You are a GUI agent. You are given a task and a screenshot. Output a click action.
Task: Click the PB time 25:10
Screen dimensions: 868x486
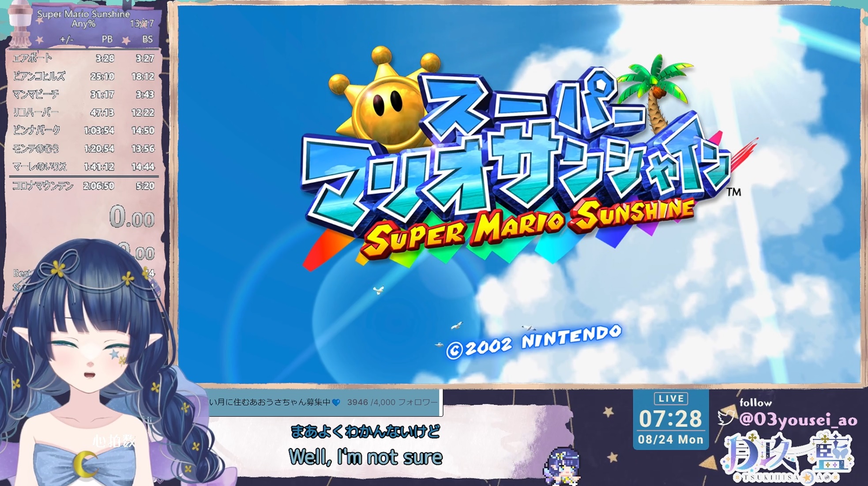pos(102,76)
